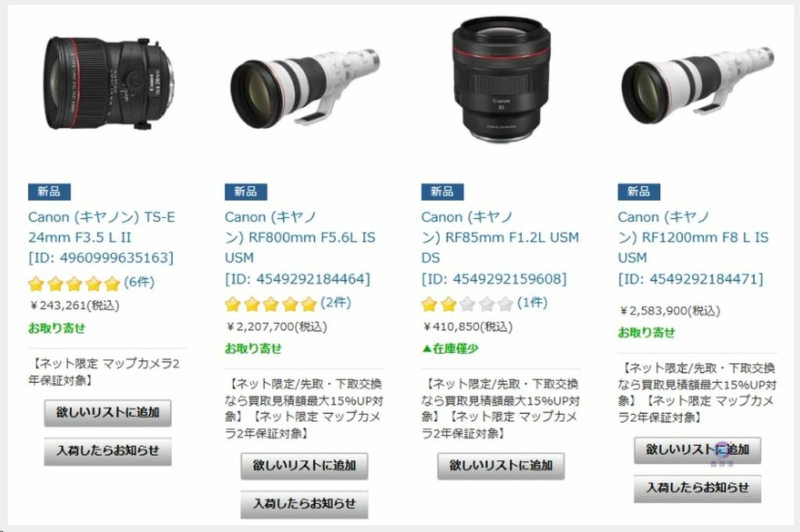800x532 pixels.
Task: View the 2 reviews of the RF800mm
Action: pyautogui.click(x=336, y=303)
